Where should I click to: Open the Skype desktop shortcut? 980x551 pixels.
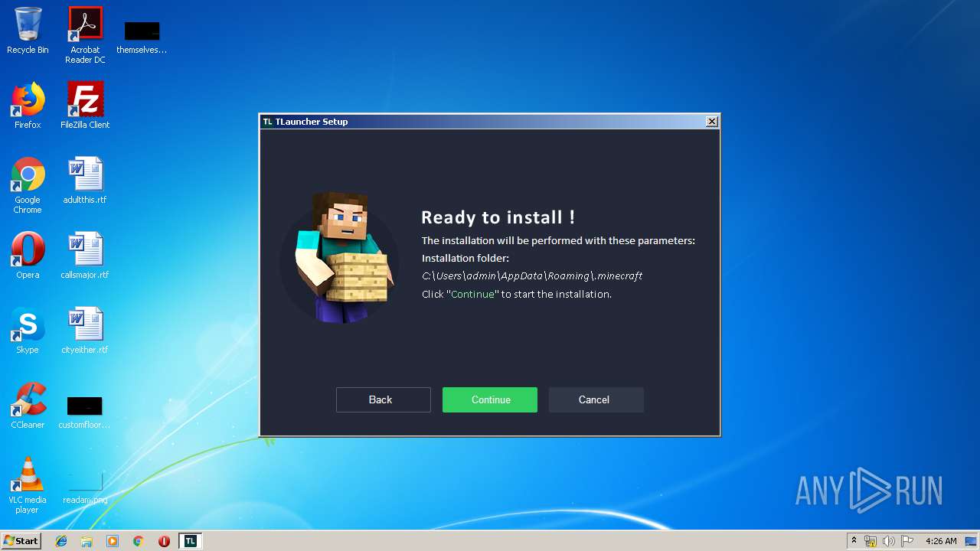tap(28, 331)
